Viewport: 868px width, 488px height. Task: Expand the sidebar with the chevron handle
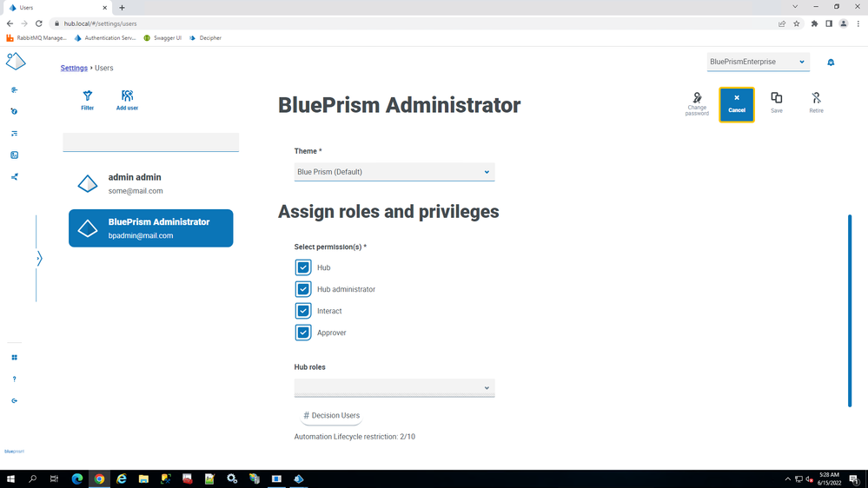[39, 259]
